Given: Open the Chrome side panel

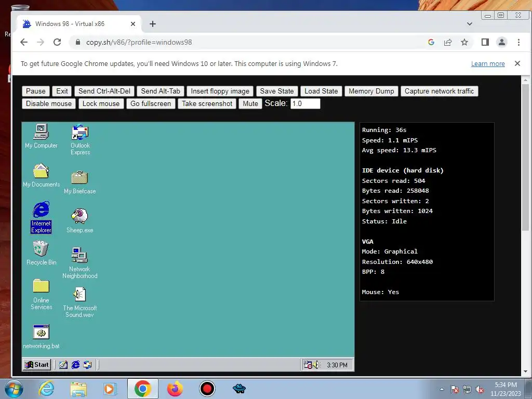Looking at the screenshot, I should point(485,42).
